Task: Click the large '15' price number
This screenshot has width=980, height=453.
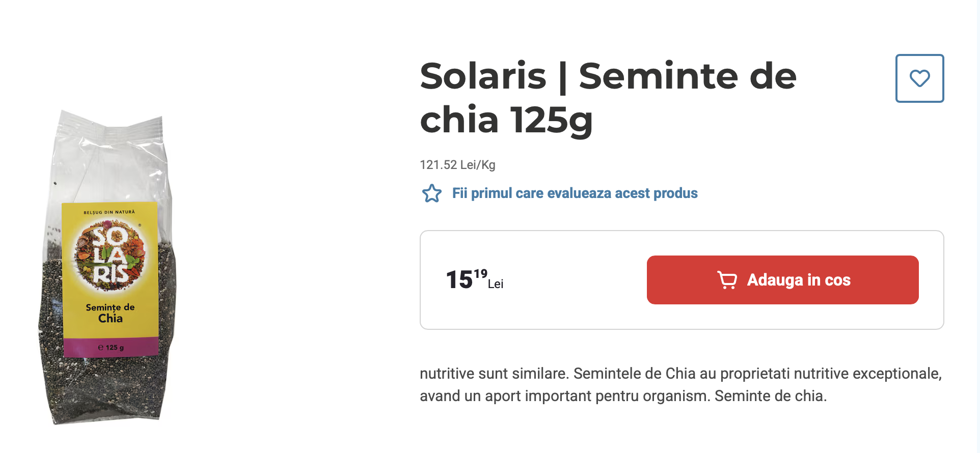Action: point(459,280)
